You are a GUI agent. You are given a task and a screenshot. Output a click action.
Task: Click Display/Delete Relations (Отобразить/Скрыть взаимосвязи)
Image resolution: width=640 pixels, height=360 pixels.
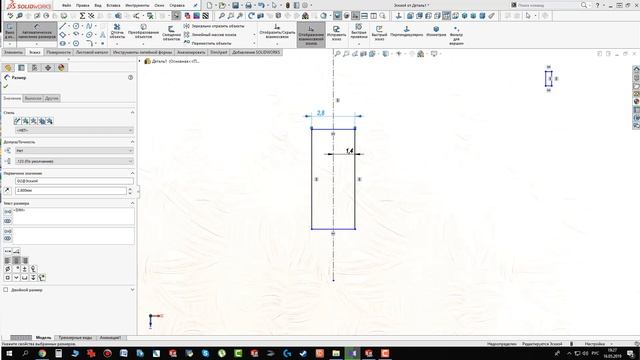(x=277, y=32)
